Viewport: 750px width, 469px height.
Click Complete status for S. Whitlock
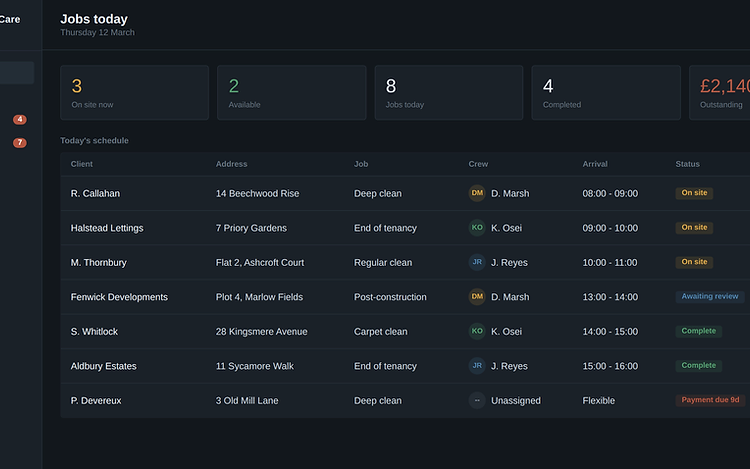pyautogui.click(x=699, y=331)
